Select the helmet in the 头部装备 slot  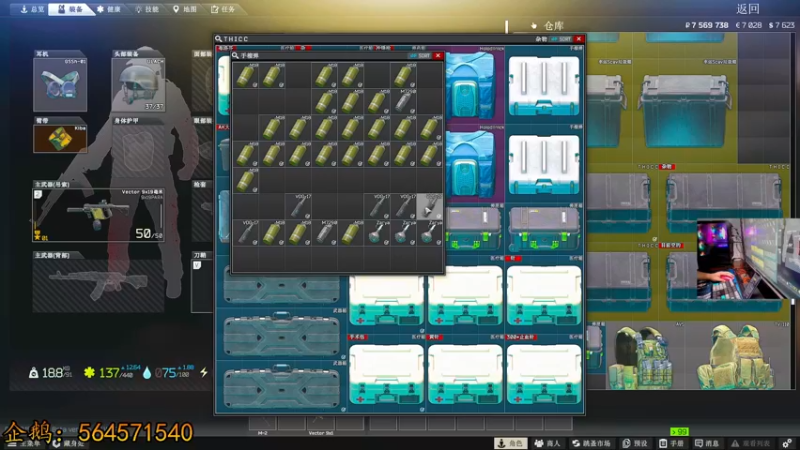pyautogui.click(x=138, y=85)
